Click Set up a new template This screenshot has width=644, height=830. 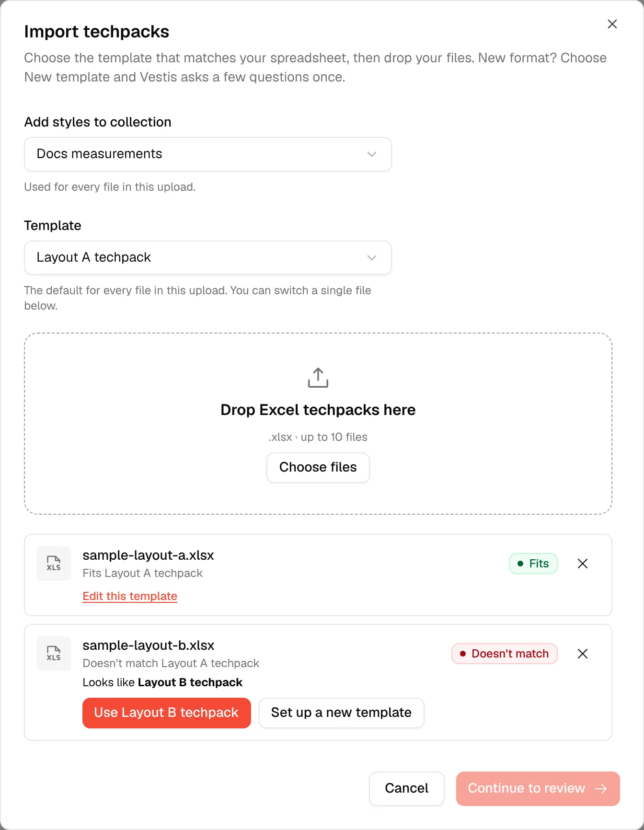click(341, 713)
